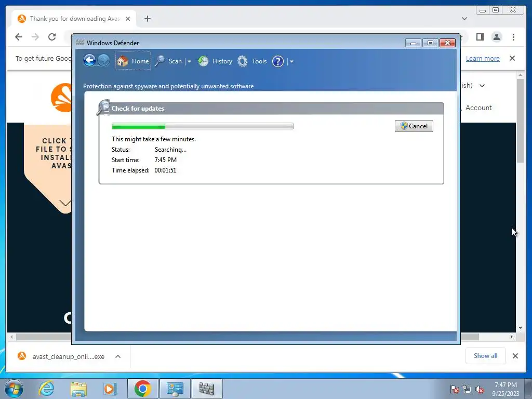Click Chrome horizontal scrollbar right arrow

pyautogui.click(x=512, y=337)
